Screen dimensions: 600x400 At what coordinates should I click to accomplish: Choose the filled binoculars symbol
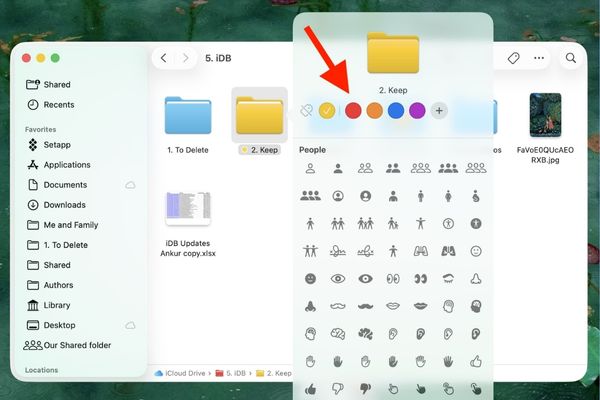(x=448, y=251)
